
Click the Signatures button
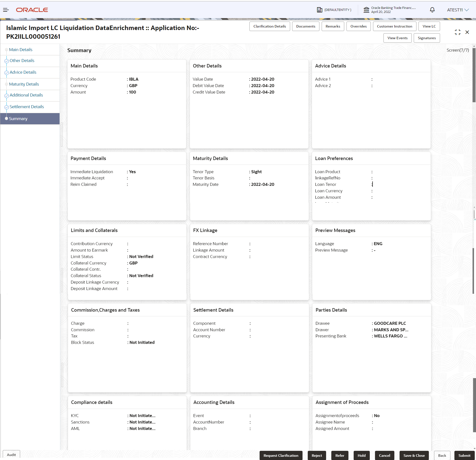point(427,38)
